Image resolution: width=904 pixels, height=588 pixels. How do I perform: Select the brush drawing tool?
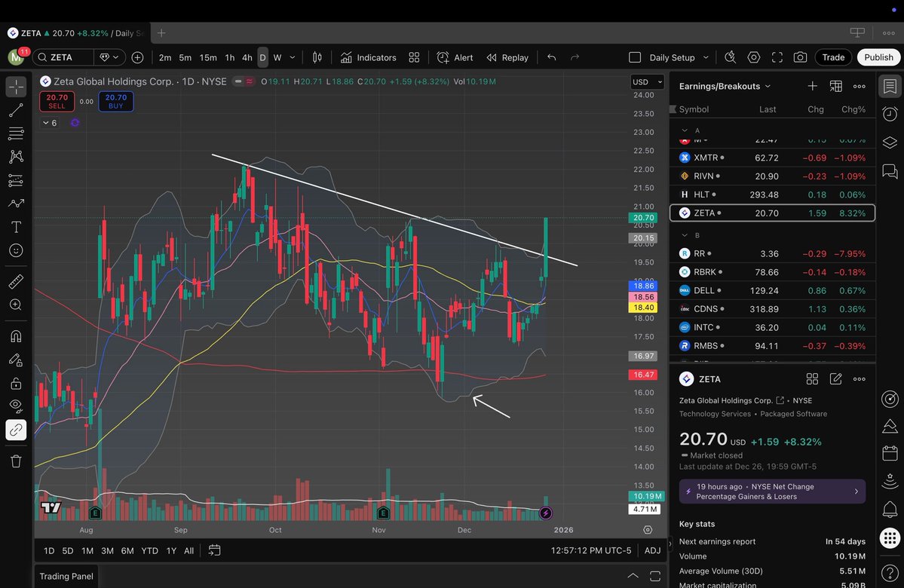pyautogui.click(x=16, y=204)
